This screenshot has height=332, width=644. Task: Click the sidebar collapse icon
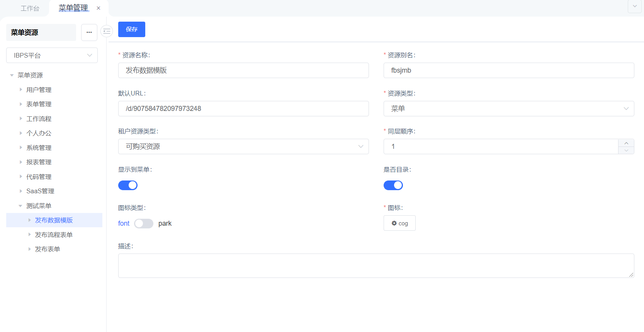pyautogui.click(x=107, y=31)
